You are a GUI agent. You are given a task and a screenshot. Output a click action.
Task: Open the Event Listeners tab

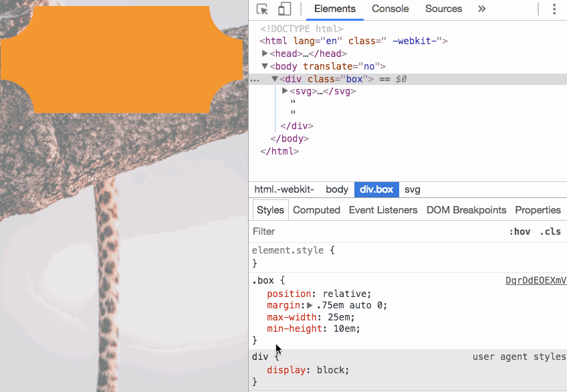pyautogui.click(x=383, y=210)
